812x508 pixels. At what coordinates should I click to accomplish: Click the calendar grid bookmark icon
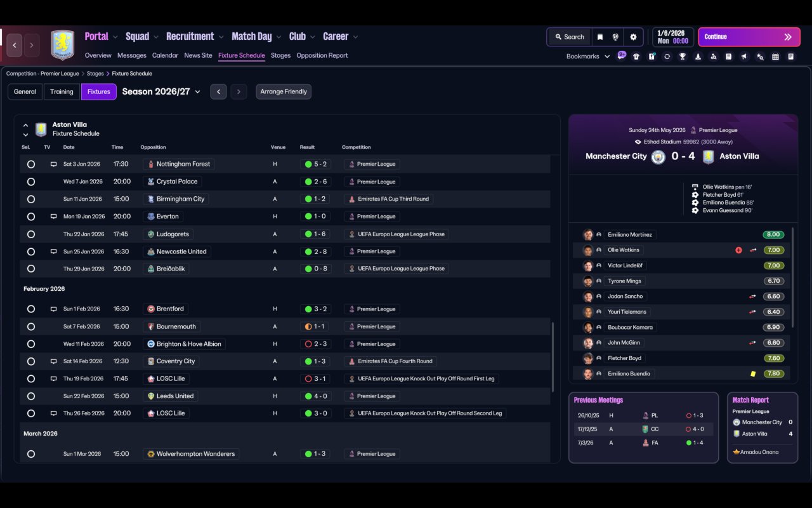pos(775,57)
